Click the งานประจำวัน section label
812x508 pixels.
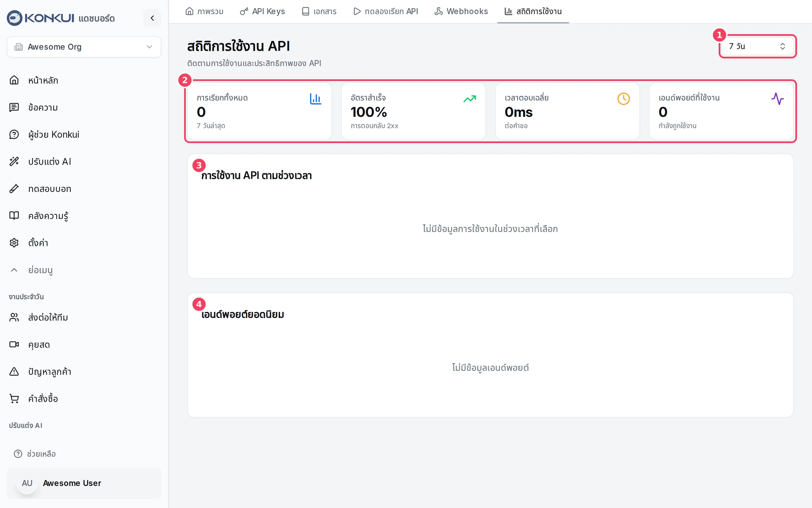26,297
